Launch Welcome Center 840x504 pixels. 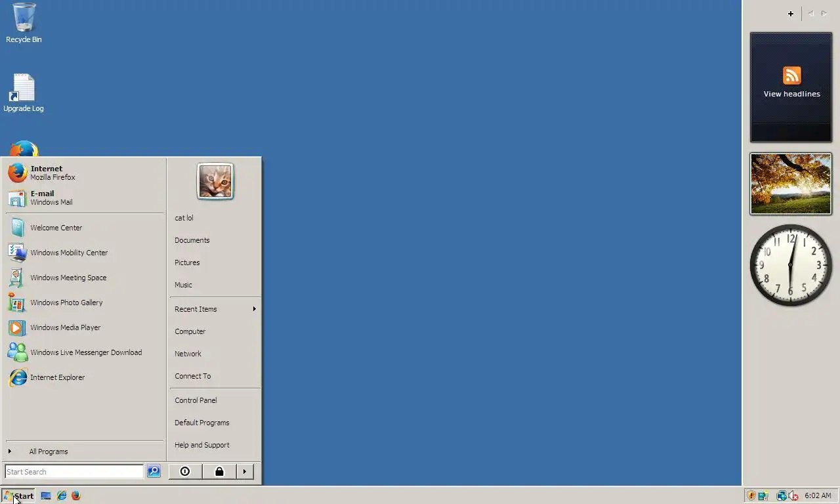[x=84, y=228]
